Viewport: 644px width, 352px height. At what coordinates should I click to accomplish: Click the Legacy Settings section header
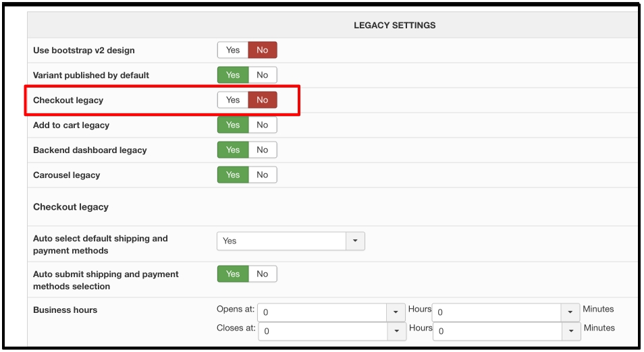coord(395,26)
